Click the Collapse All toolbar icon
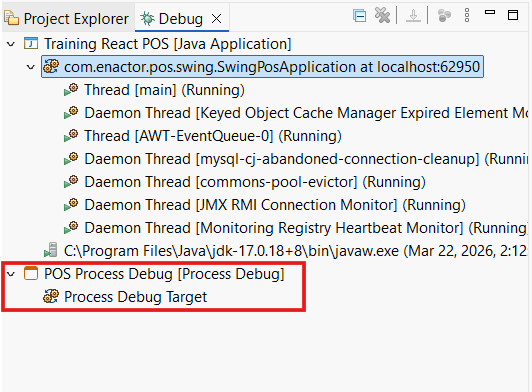The width and height of the screenshot is (532, 392). (x=360, y=16)
